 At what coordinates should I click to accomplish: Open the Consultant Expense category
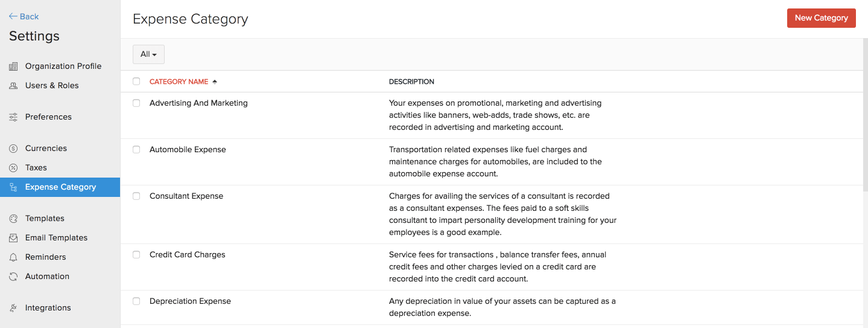pos(186,196)
